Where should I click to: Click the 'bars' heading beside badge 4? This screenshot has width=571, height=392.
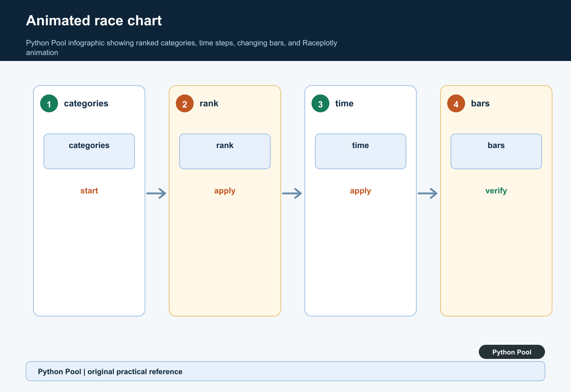[x=480, y=103]
